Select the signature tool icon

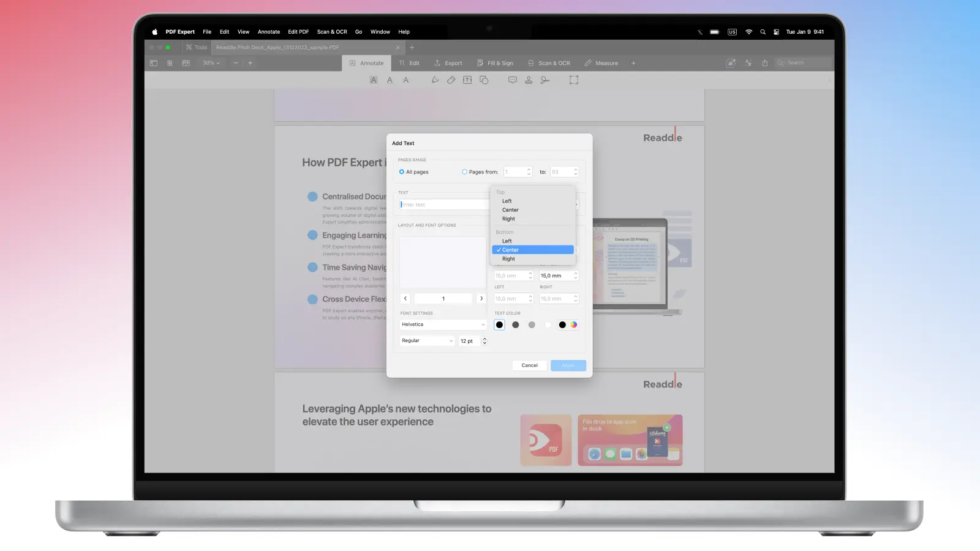click(x=545, y=80)
